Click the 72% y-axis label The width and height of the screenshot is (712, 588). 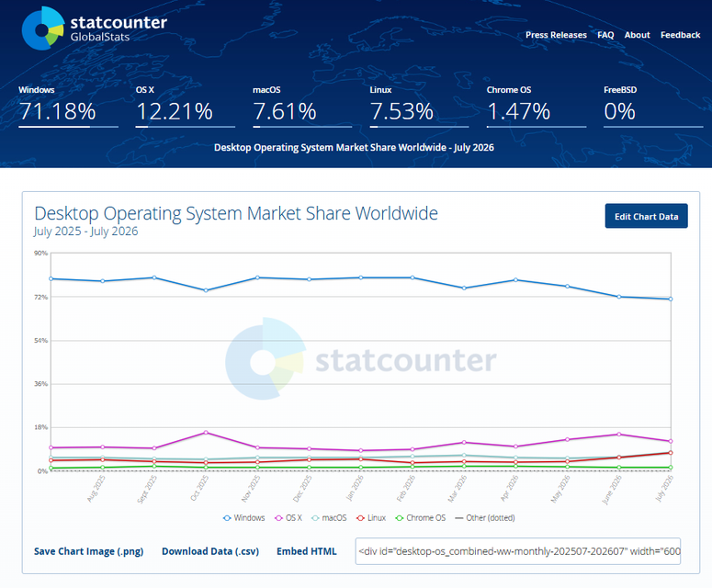[40, 297]
